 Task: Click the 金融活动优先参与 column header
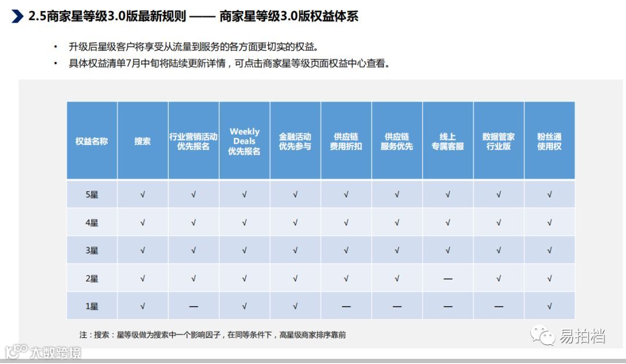coord(295,140)
